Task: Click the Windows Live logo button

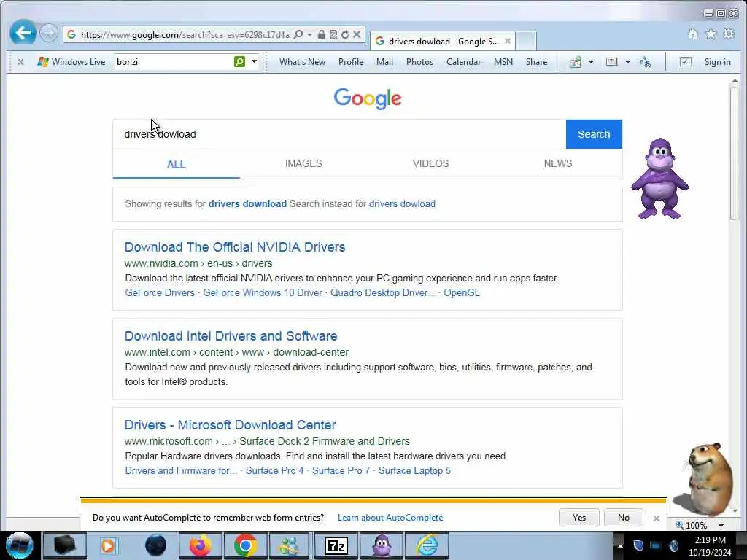Action: (x=71, y=62)
